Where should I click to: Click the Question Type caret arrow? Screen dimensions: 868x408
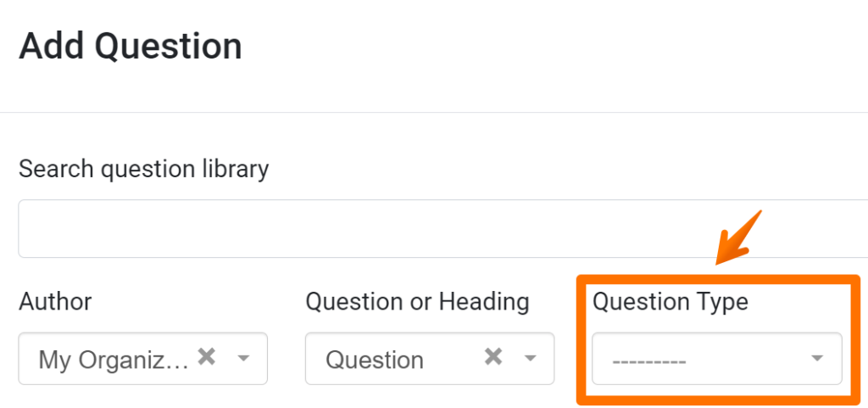[x=817, y=359]
